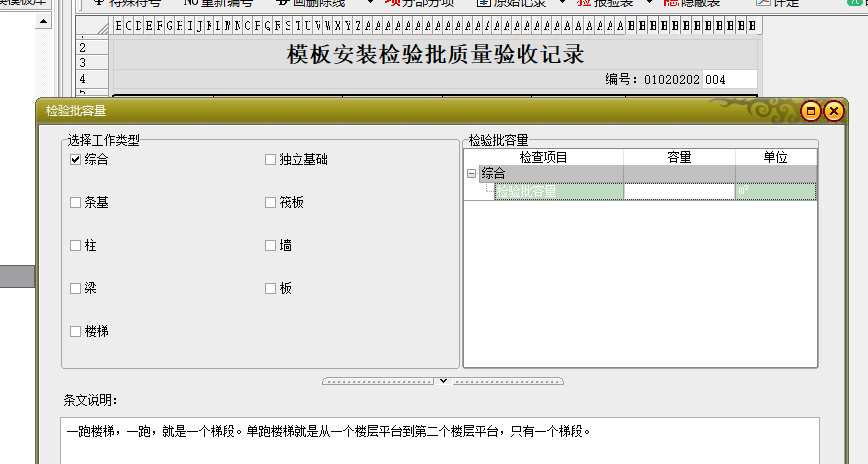Click the 原始记录 toolbar item
868x464 pixels.
(512, 3)
